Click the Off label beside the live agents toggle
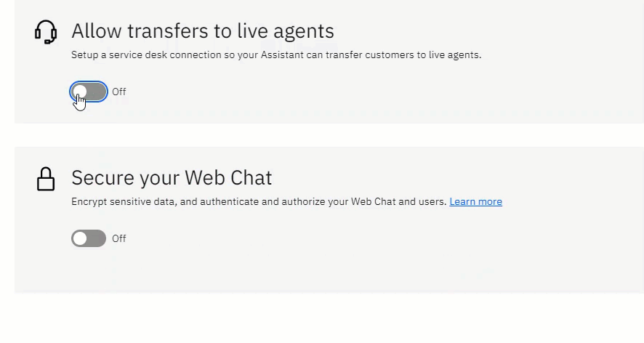The height and width of the screenshot is (343, 644). (119, 92)
